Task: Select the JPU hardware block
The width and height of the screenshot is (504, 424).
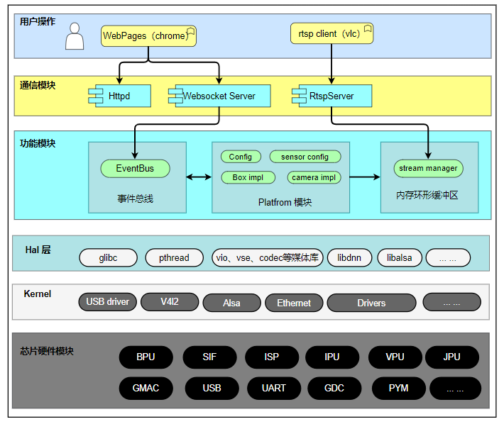Action: pos(452,357)
